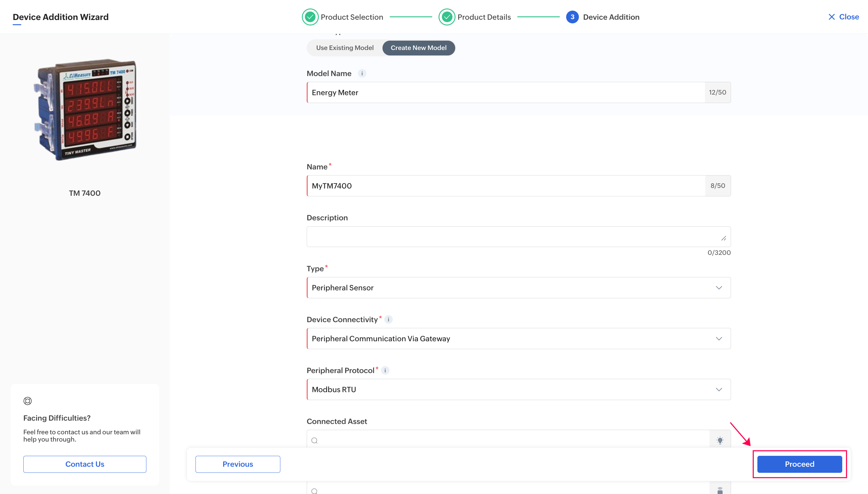Expand the Device Connectivity dropdown
Image resolution: width=868 pixels, height=494 pixels.
coord(518,338)
